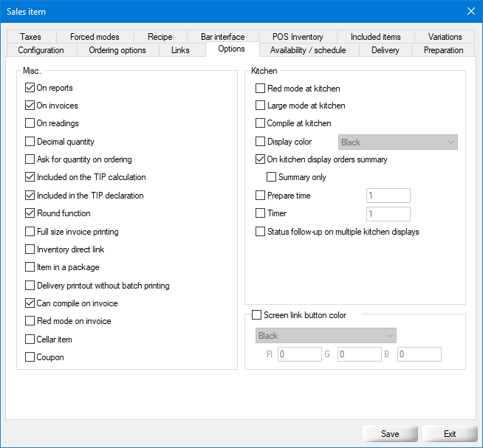Click the Prepare time input field
The width and height of the screenshot is (483, 448).
388,196
